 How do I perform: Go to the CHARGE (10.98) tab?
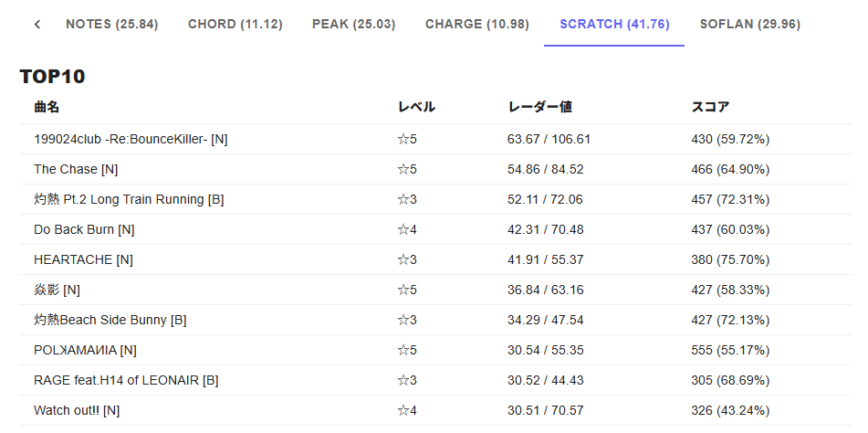(x=476, y=24)
